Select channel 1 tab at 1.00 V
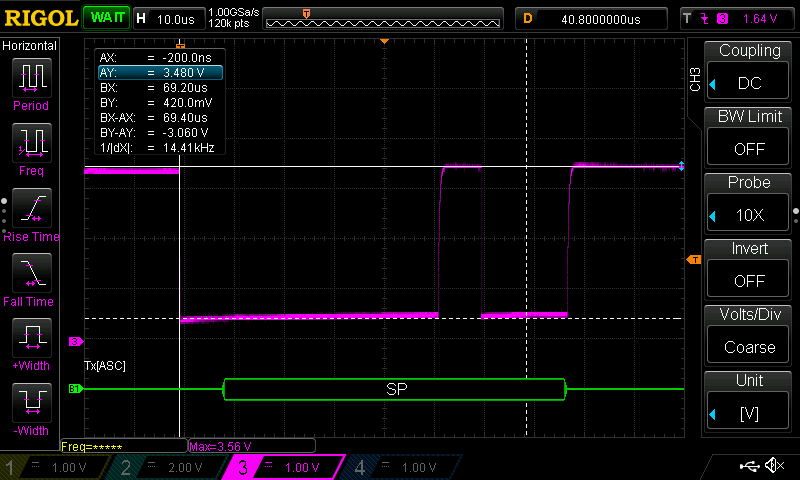The height and width of the screenshot is (480, 800). pyautogui.click(x=56, y=467)
